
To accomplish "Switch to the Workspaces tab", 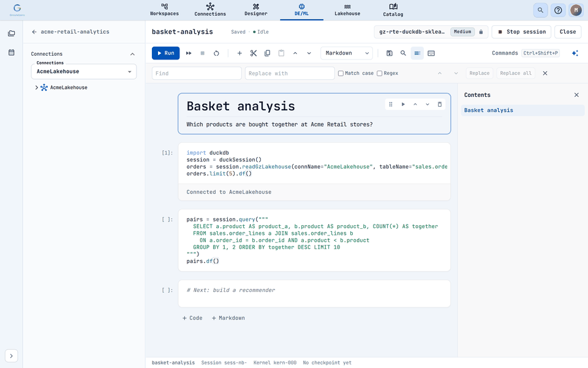I will click(x=164, y=10).
